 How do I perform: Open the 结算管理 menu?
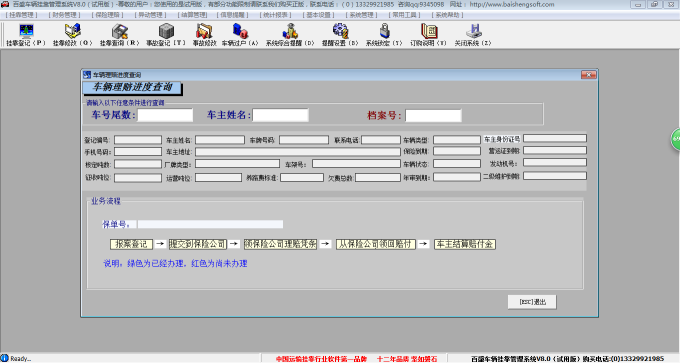[193, 15]
